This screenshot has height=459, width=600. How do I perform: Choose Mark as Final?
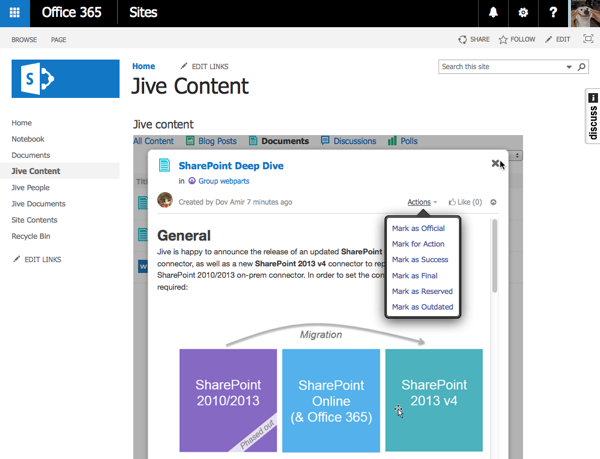click(414, 276)
